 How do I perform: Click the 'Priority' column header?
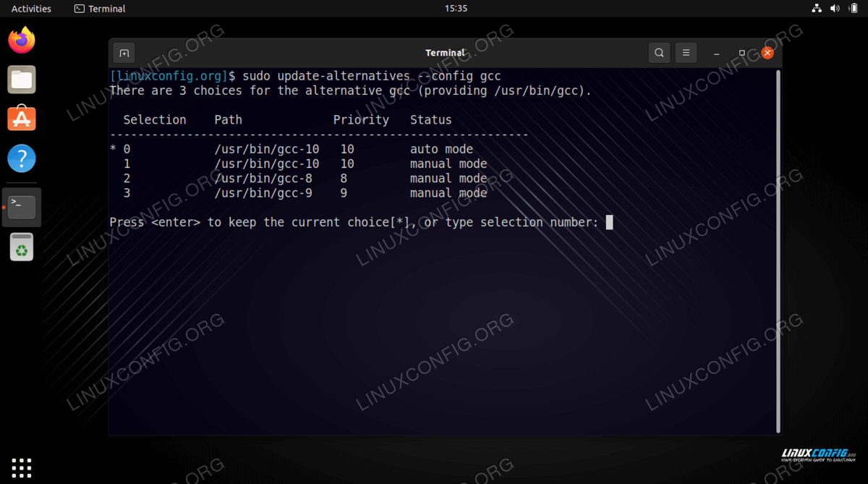click(361, 120)
